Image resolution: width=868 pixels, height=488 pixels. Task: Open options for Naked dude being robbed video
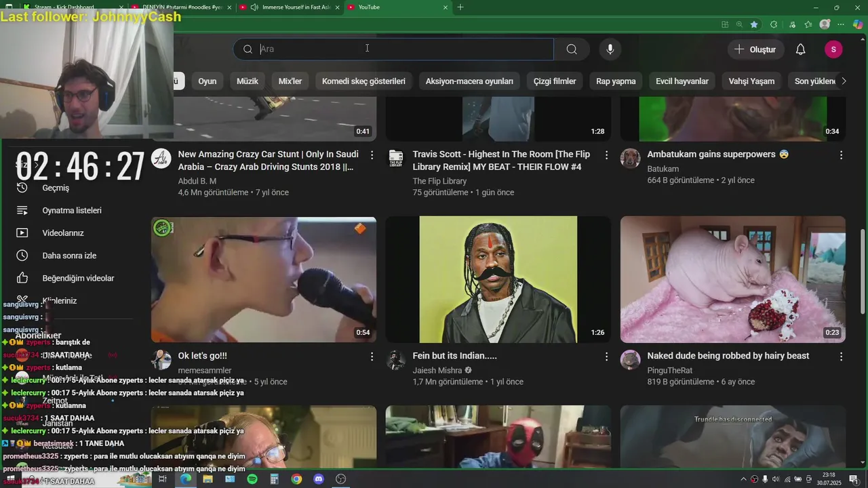(842, 357)
